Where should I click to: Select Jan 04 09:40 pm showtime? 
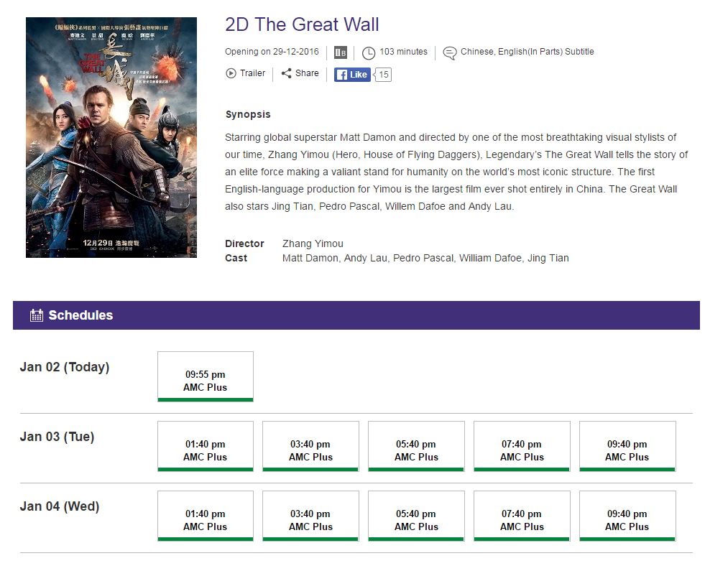[627, 516]
